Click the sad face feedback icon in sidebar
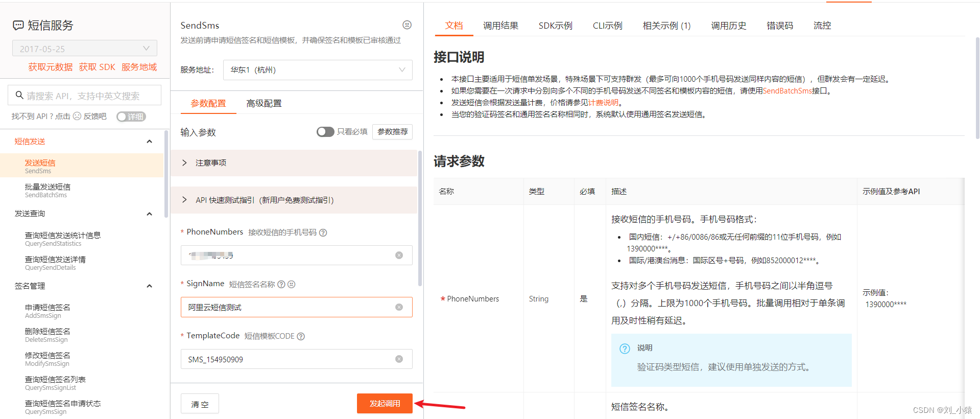The image size is (980, 419). point(77,116)
